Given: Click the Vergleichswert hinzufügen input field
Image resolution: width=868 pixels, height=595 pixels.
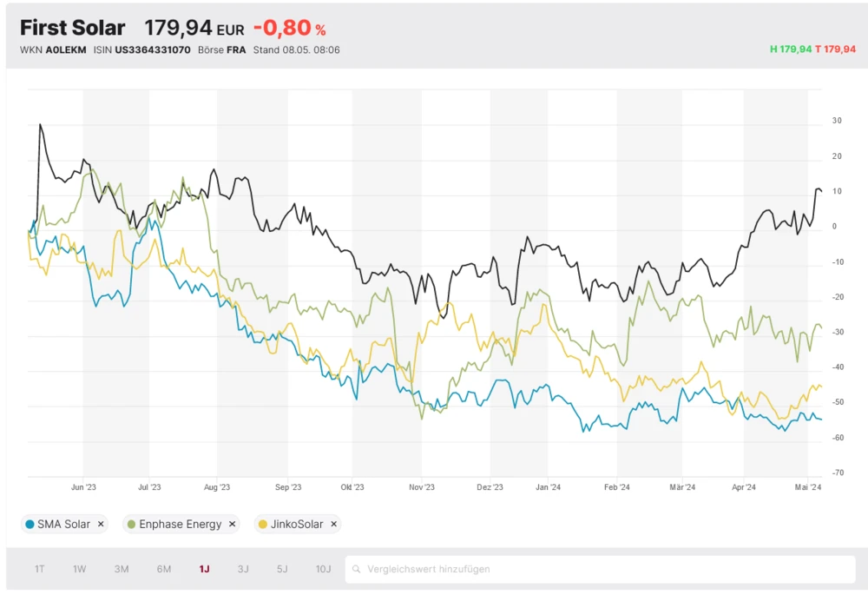Looking at the screenshot, I should coord(599,570).
